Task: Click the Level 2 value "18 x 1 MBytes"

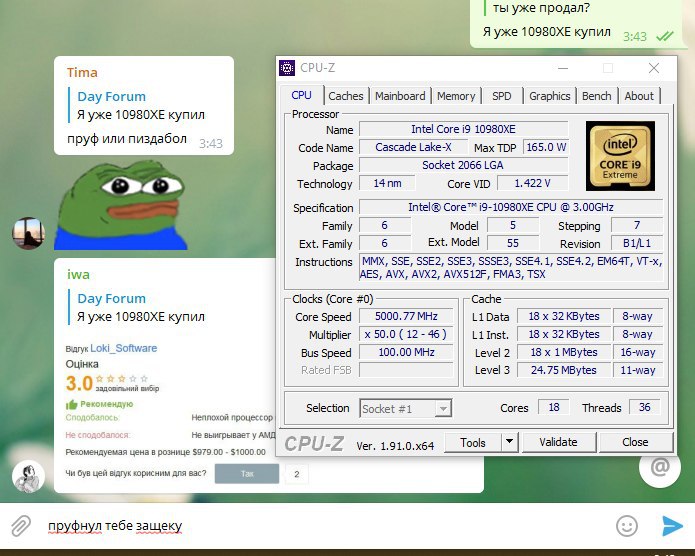Action: (564, 352)
